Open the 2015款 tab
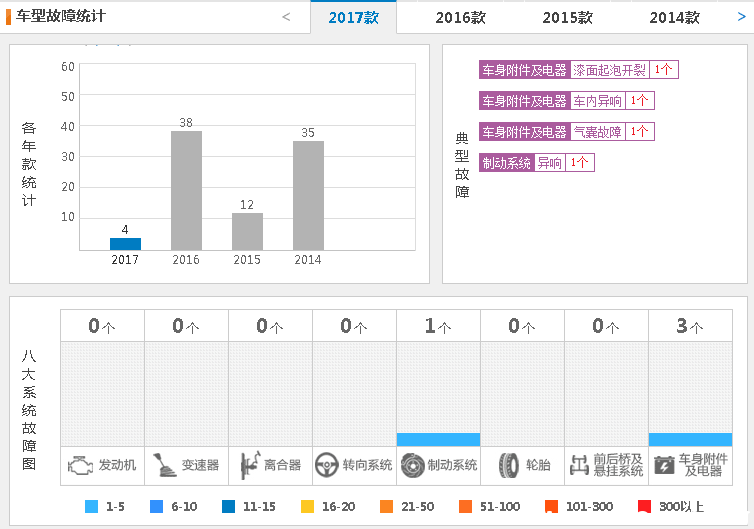The image size is (754, 529). (x=567, y=18)
